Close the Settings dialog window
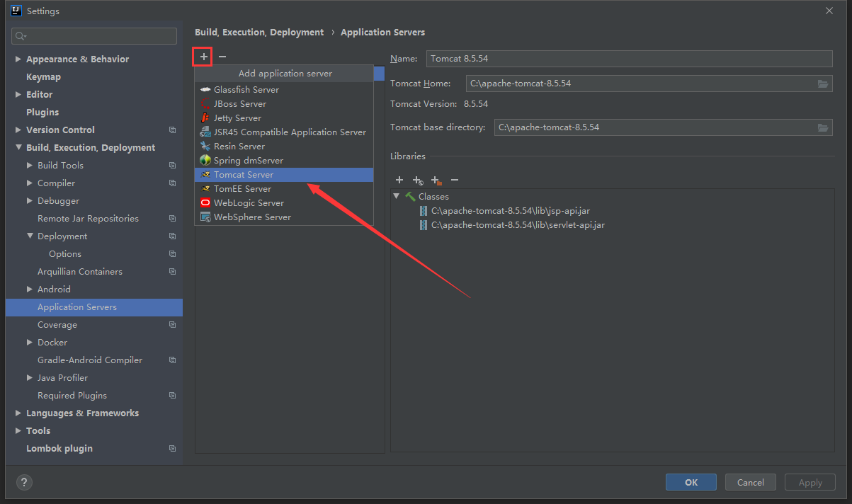Screen dimensions: 852x504 click(829, 11)
